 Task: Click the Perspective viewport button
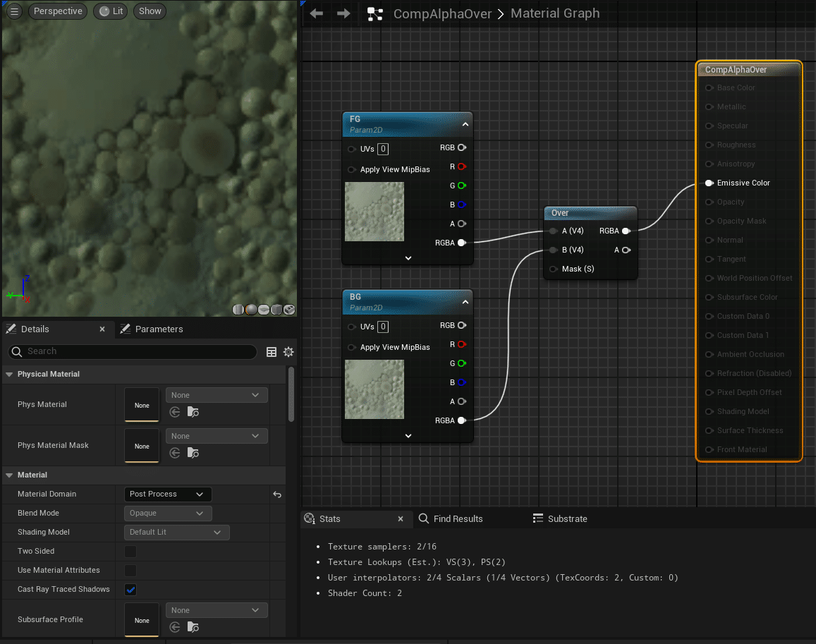(x=58, y=11)
